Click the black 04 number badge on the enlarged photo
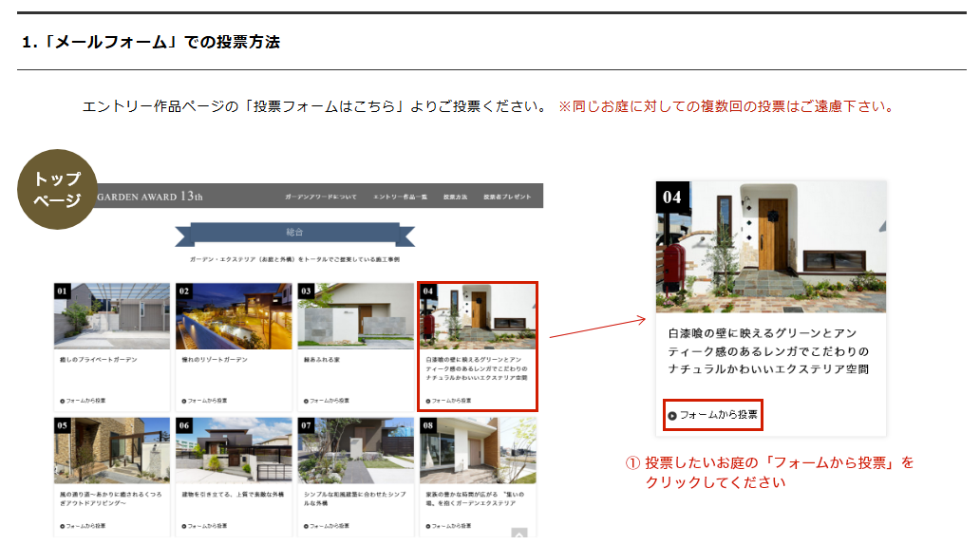980x545 pixels. [672, 197]
